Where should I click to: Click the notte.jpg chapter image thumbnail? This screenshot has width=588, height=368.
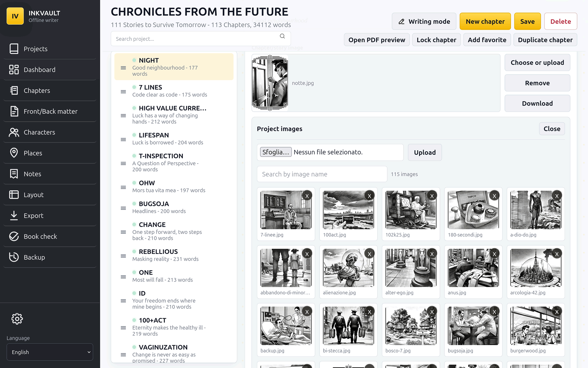[x=270, y=83]
